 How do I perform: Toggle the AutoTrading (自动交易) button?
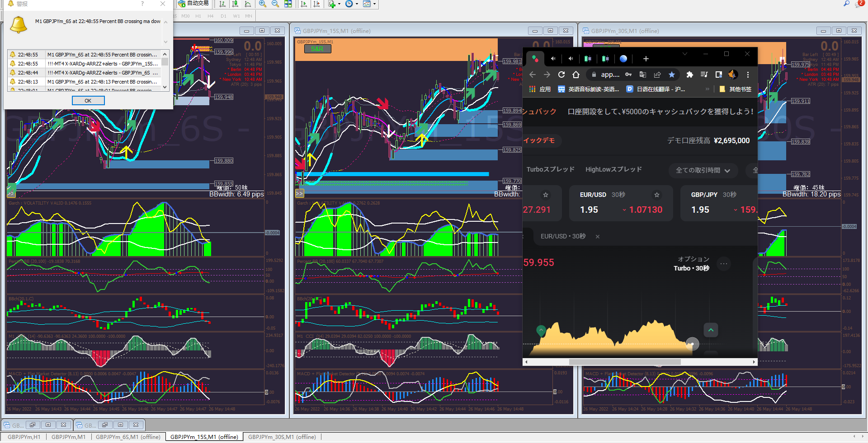193,4
